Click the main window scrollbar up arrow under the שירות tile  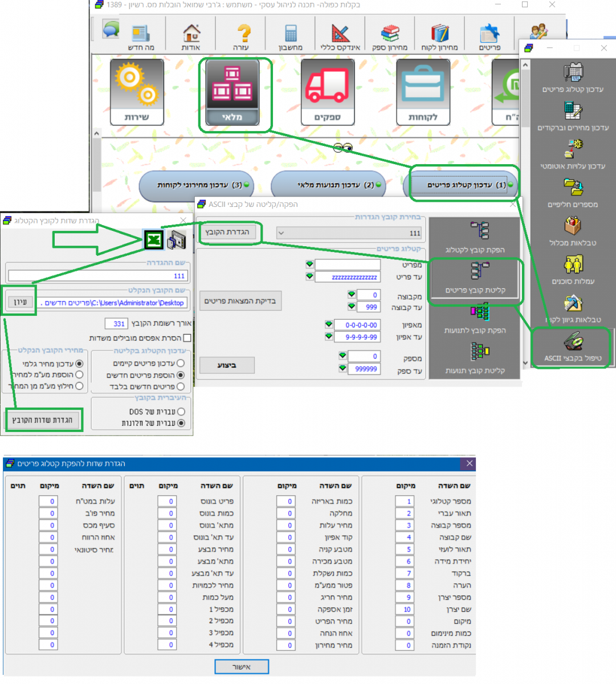tap(96, 133)
